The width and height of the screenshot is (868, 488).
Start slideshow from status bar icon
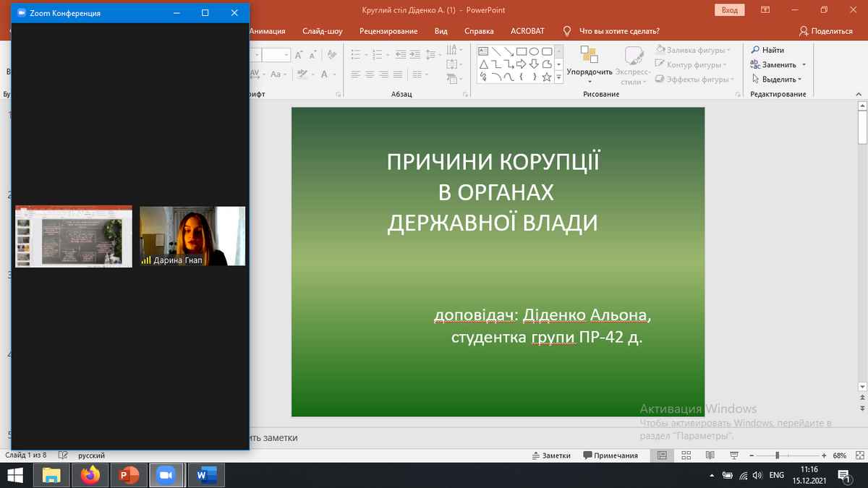(735, 455)
